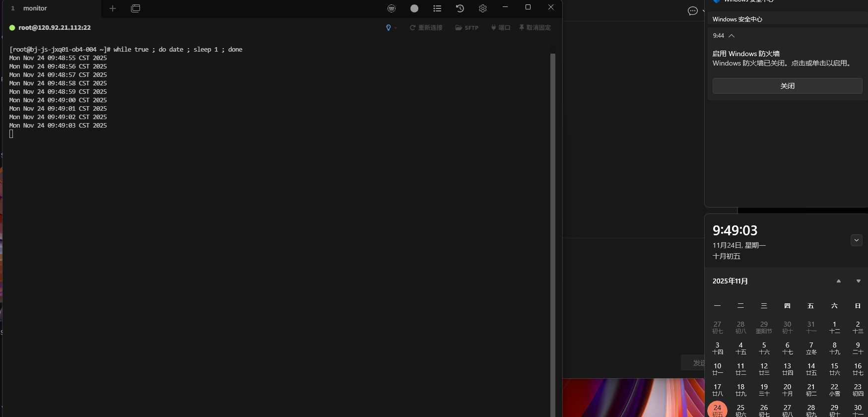The image size is (868, 417).
Task: Open the 端口 port forwarding option
Action: pyautogui.click(x=501, y=28)
